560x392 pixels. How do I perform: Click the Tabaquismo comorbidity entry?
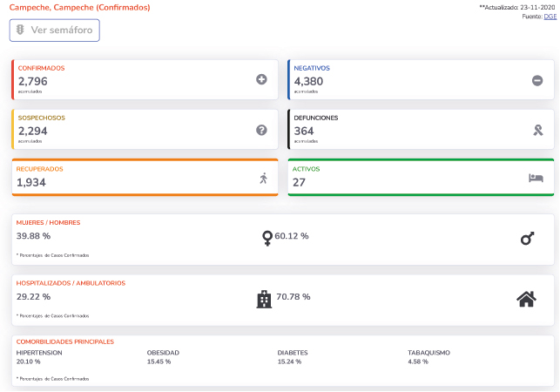coord(428,357)
